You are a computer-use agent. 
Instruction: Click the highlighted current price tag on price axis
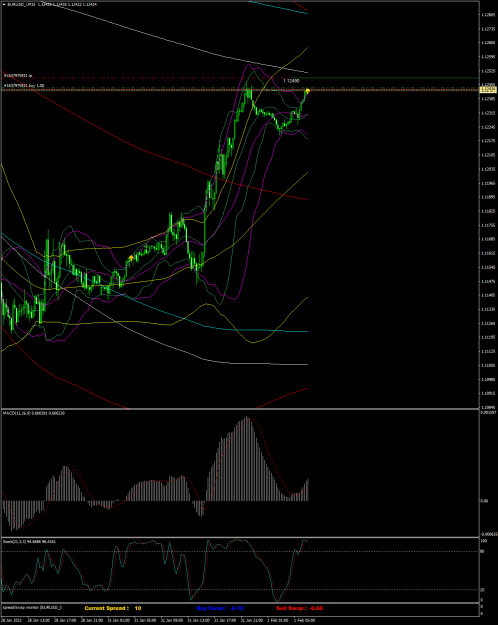click(486, 90)
